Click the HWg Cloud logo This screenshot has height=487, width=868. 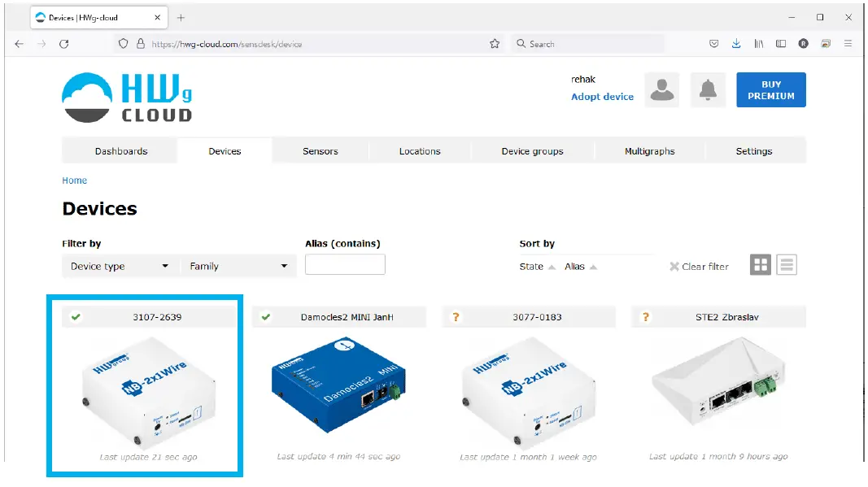tap(127, 98)
